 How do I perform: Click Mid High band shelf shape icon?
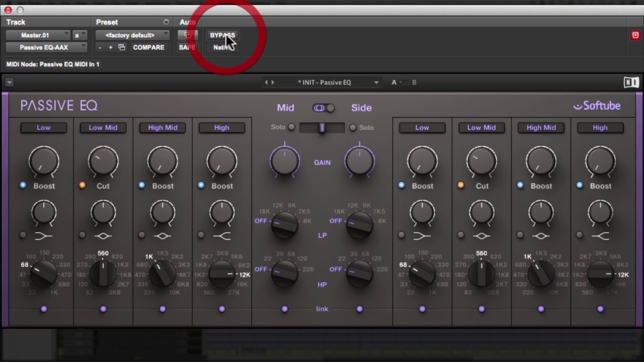point(222,235)
